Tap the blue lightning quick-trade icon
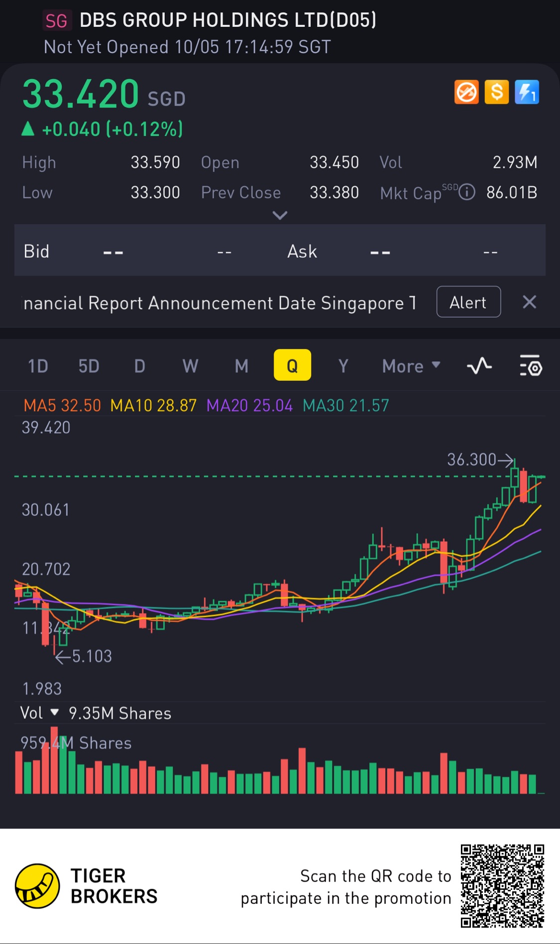 [x=527, y=92]
